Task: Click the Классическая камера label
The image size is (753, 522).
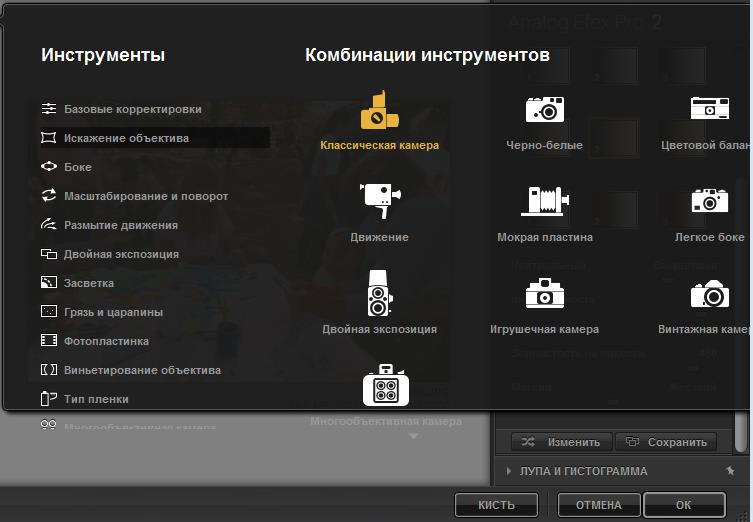Action: 379,145
